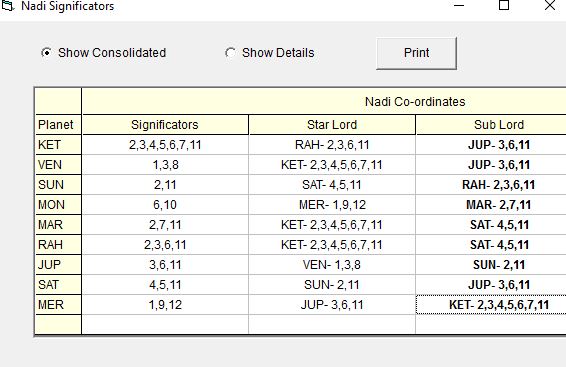Click the Nadi Significators window icon
566x367 pixels.
[x=7, y=6]
